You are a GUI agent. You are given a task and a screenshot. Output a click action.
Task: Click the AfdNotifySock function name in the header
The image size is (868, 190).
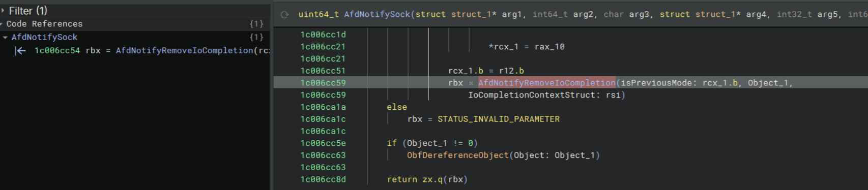377,15
